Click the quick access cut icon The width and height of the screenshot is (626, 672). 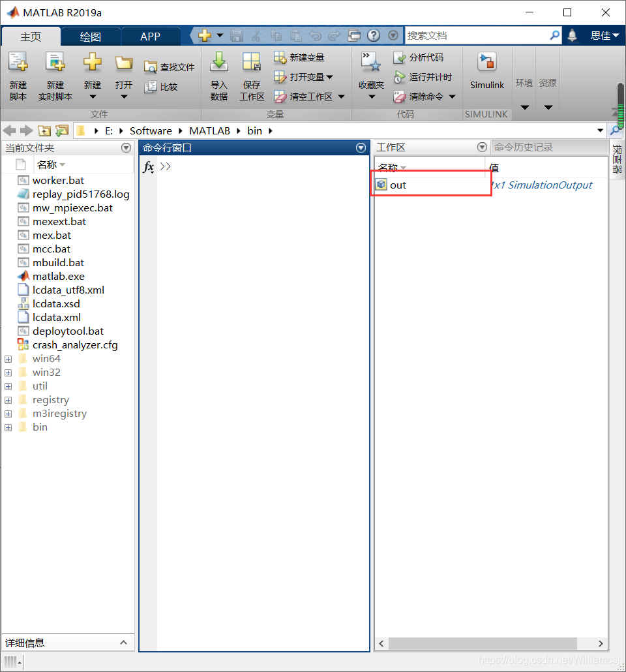[256, 36]
